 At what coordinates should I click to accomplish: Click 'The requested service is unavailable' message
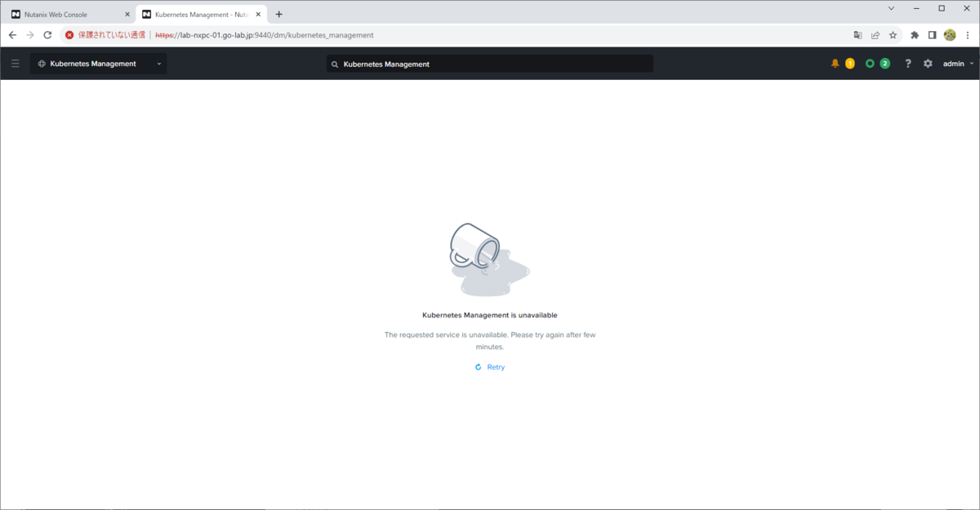490,340
